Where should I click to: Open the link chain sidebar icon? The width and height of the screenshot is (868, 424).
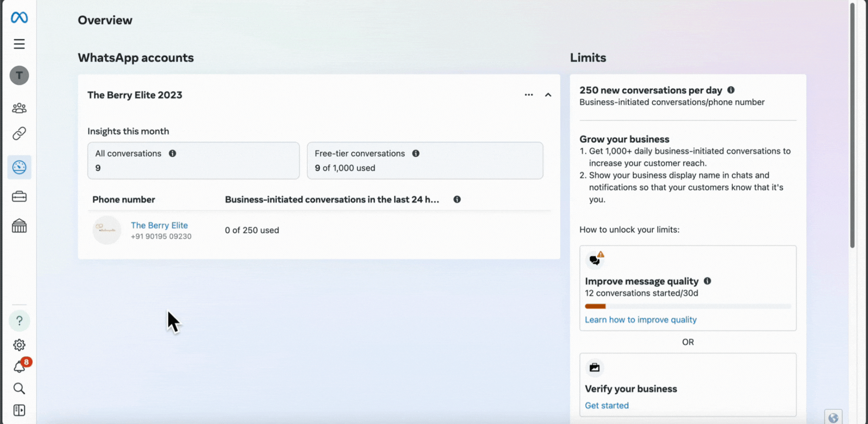coord(19,133)
